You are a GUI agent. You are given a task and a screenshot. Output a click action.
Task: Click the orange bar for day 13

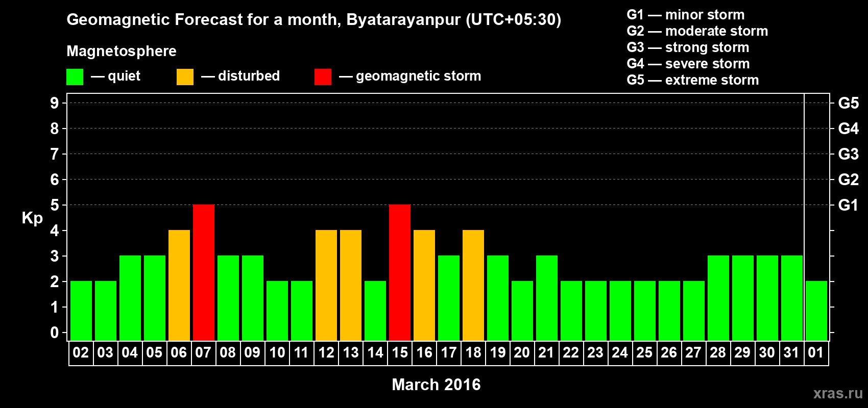(351, 286)
